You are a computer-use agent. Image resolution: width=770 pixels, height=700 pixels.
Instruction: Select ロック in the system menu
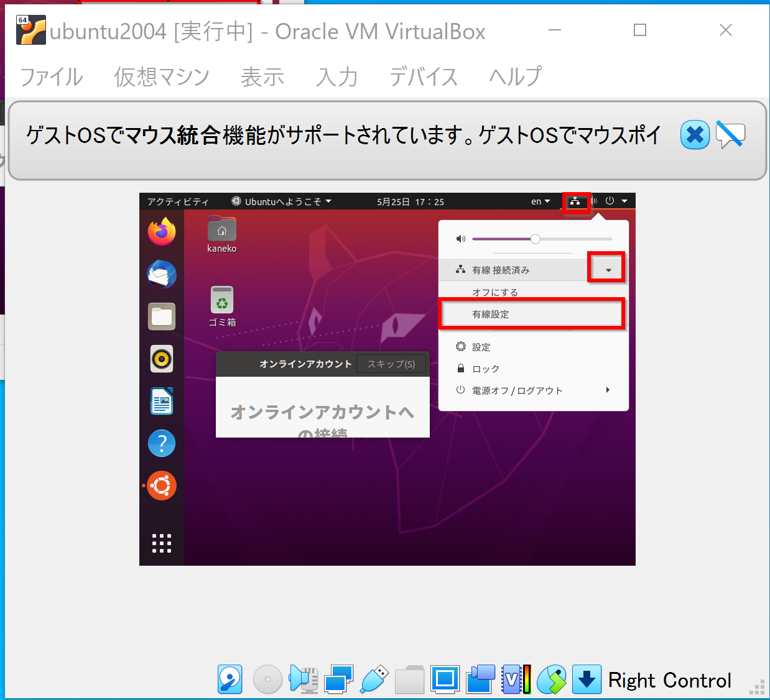tap(534, 369)
